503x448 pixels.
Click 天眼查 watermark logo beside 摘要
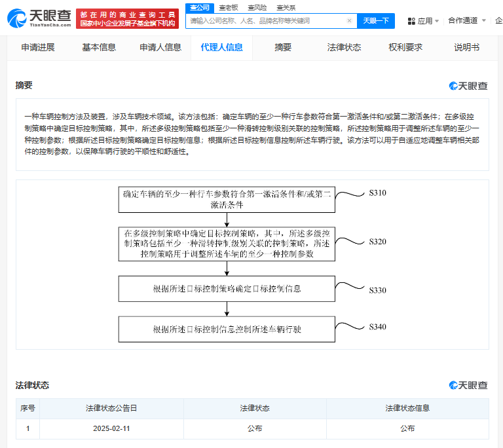(x=468, y=86)
